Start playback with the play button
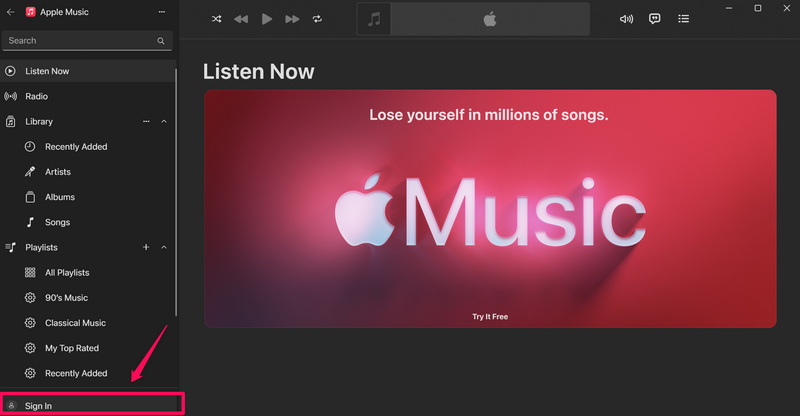The image size is (800, 416). point(266,19)
